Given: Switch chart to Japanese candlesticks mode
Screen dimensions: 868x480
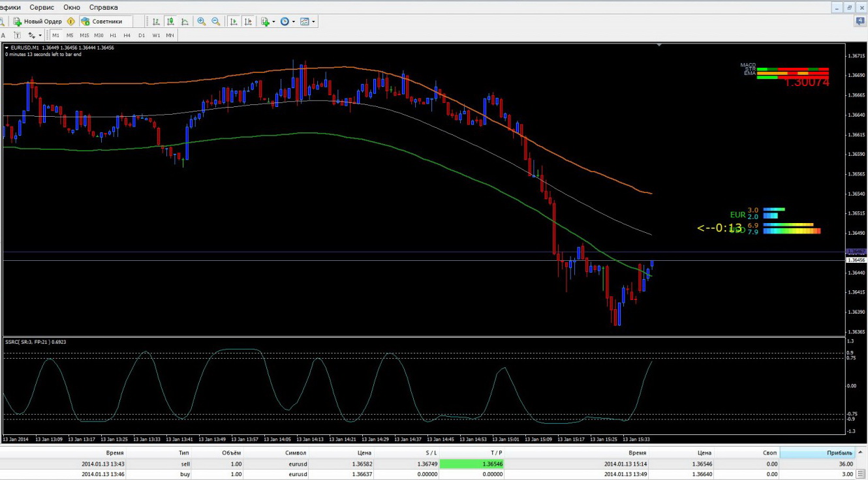Looking at the screenshot, I should (x=170, y=22).
